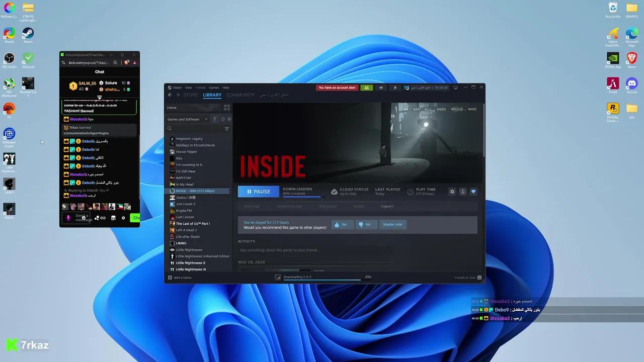Open Friends menu in Steam
Viewport: 644px width, 362px height.
200,87
